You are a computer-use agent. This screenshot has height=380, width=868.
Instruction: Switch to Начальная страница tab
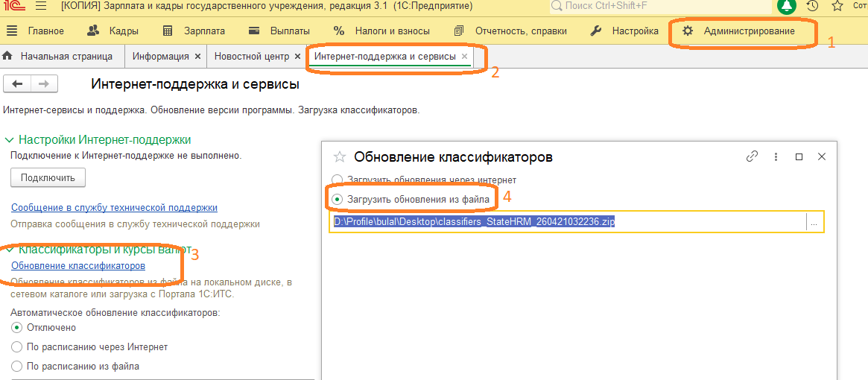coord(66,57)
